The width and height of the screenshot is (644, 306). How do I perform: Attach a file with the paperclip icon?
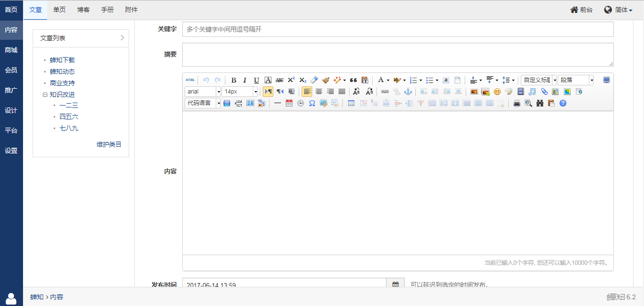[x=544, y=92]
